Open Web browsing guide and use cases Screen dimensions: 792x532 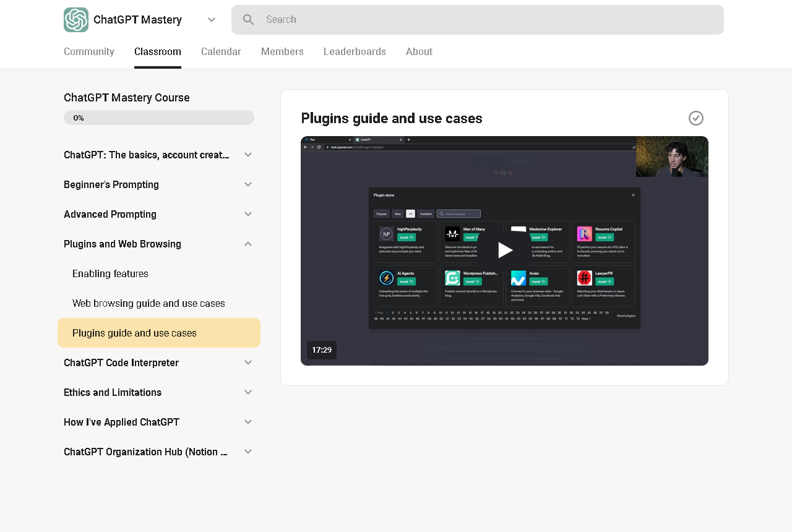click(x=159, y=303)
